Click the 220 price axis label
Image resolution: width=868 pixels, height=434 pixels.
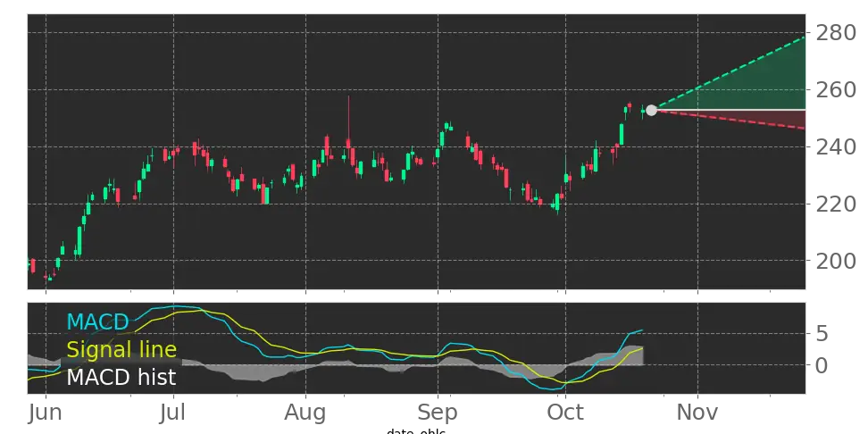[837, 204]
